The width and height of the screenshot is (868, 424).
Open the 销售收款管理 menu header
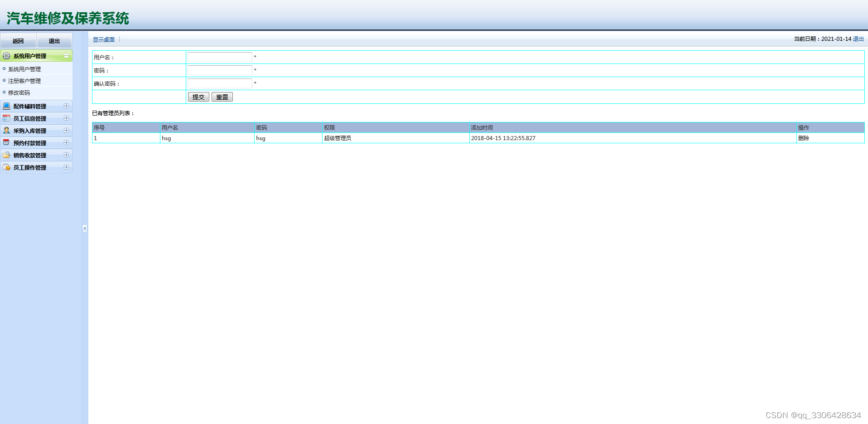[x=36, y=155]
